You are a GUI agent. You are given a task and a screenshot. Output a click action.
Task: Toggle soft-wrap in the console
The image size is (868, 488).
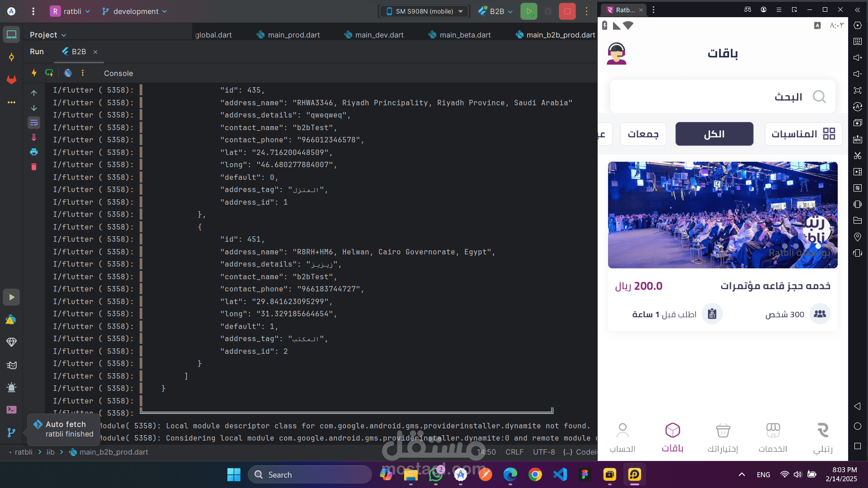[x=34, y=123]
